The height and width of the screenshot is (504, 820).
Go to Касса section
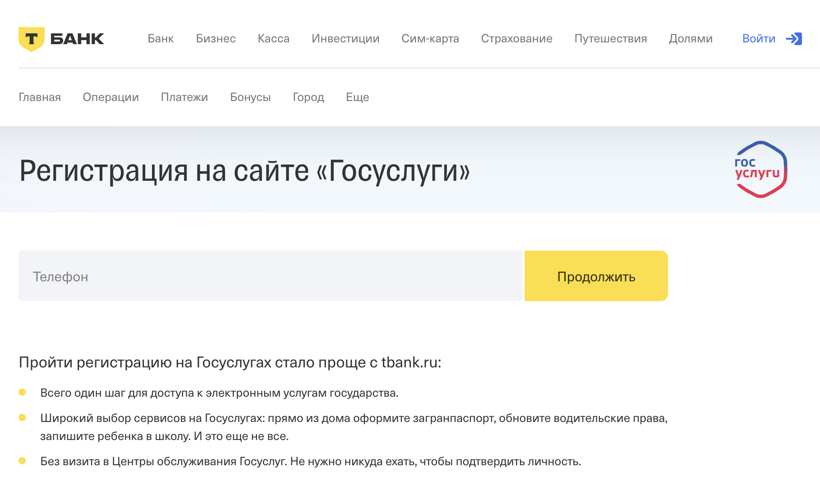(x=273, y=39)
